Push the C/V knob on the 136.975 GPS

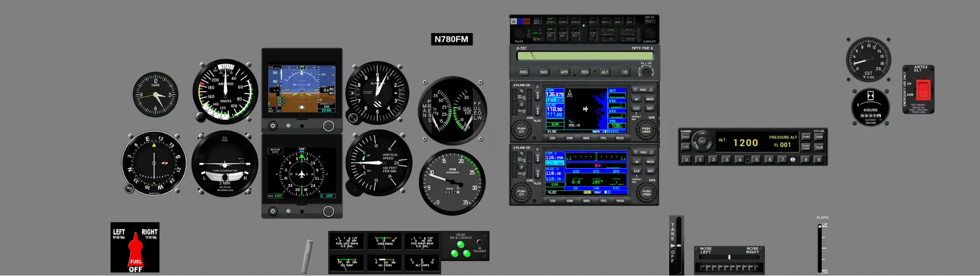[x=522, y=130]
